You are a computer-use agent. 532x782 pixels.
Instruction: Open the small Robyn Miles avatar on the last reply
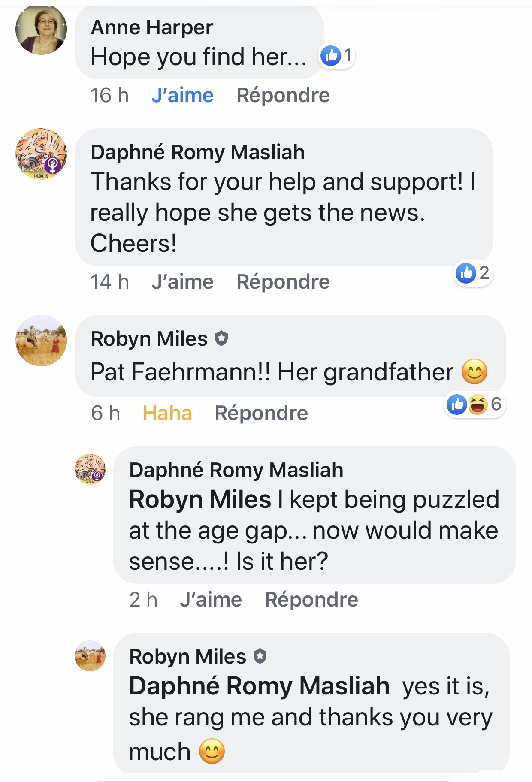pyautogui.click(x=90, y=656)
